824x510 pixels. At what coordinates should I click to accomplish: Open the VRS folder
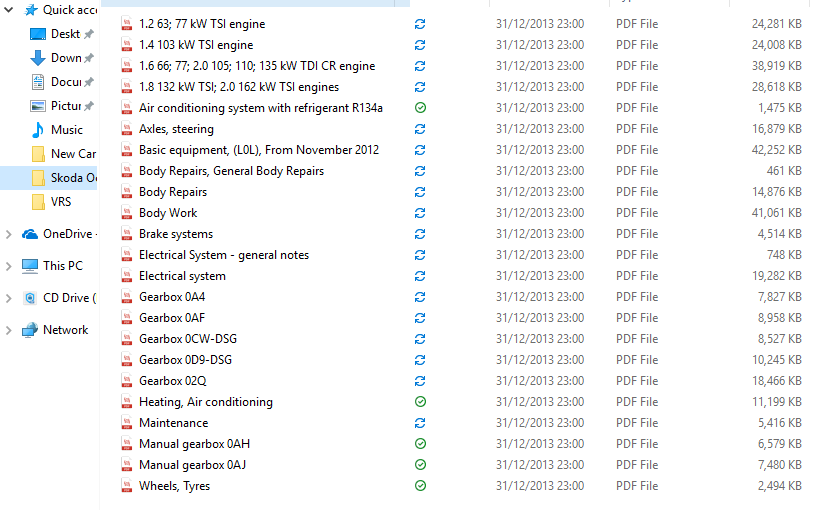click(x=61, y=202)
